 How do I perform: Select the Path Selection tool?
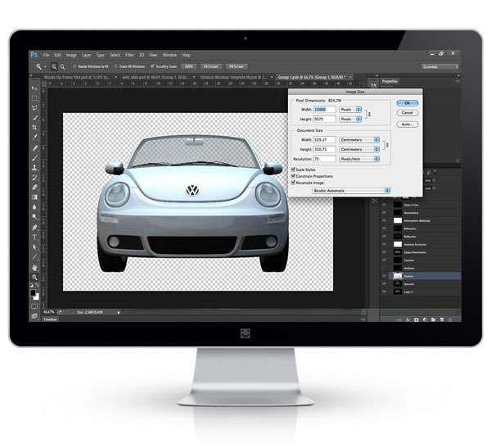click(34, 247)
